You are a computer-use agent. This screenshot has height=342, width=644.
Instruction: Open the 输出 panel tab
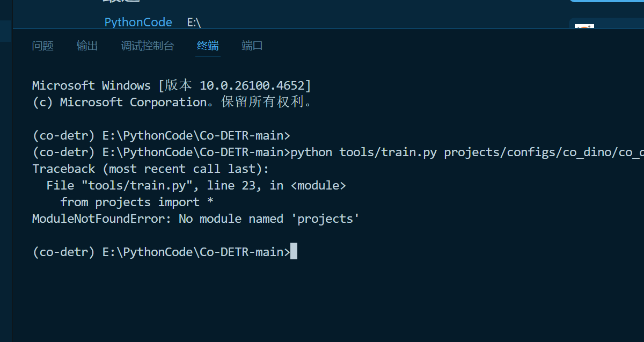tap(87, 46)
